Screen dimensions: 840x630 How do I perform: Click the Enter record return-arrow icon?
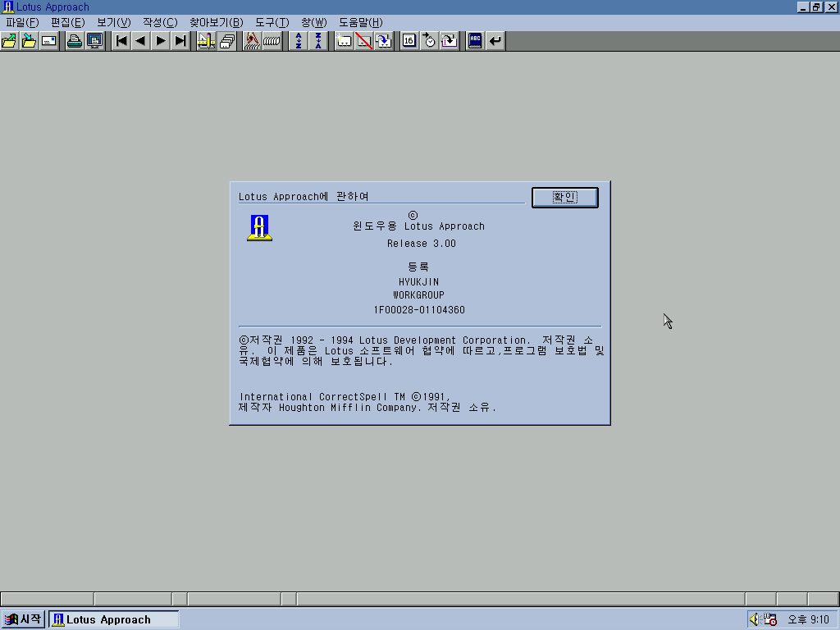click(x=495, y=41)
